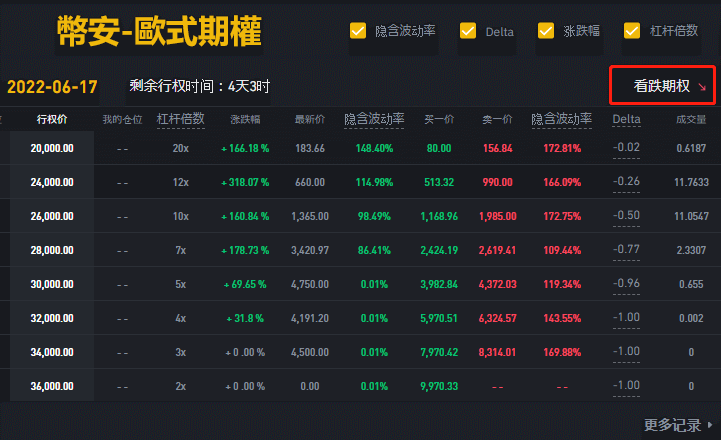Click ask price 6,324.57
Screen dimensions: 721x440
point(498,319)
